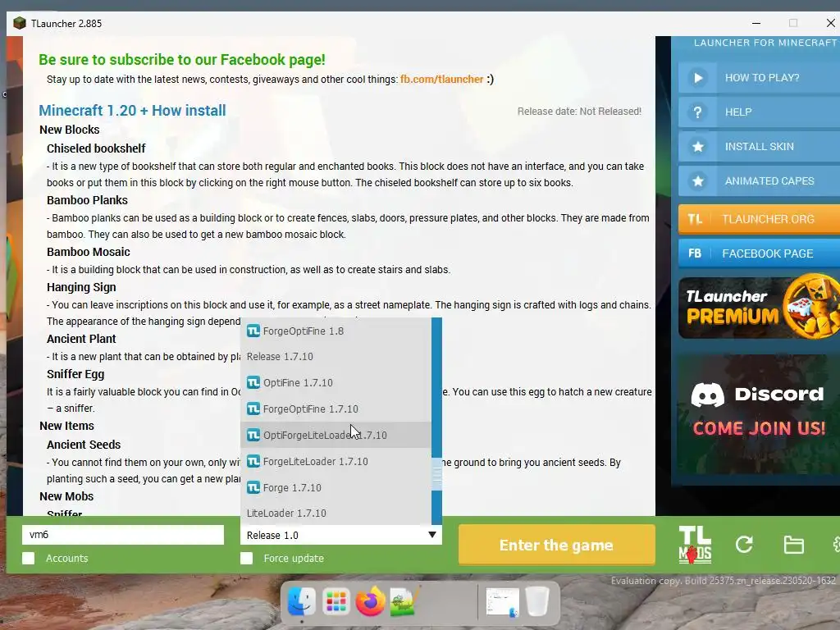Open the fb.com/tlauncher link
The width and height of the screenshot is (840, 630).
pos(441,80)
